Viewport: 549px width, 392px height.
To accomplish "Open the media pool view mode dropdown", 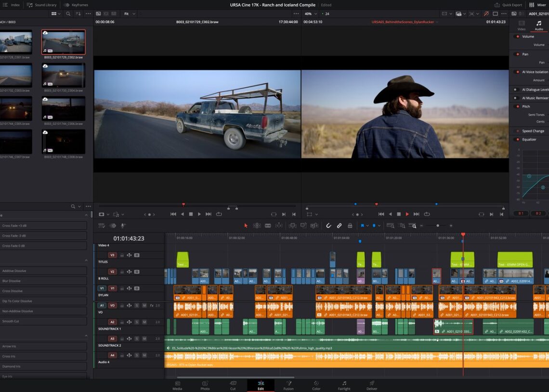I will [x=56, y=13].
